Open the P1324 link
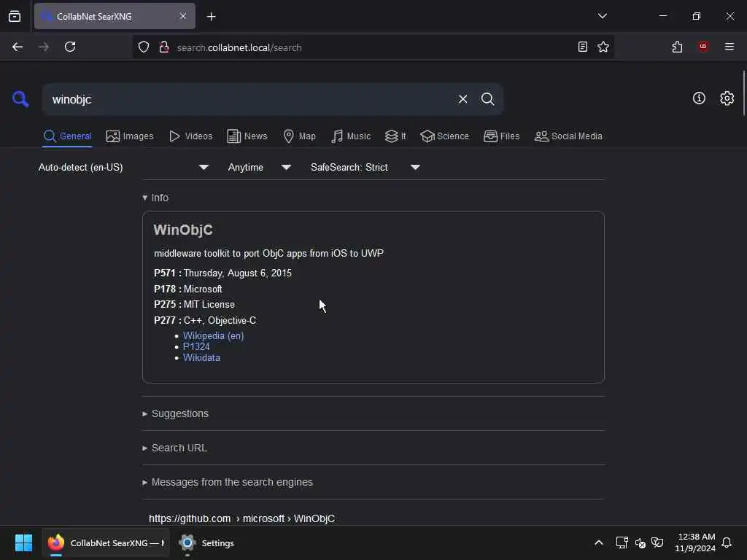 click(x=196, y=346)
